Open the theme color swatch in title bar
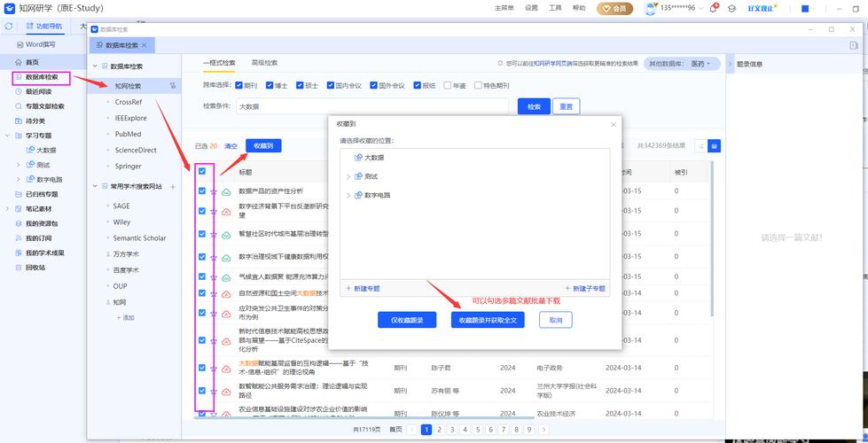Screen dimensions: 868x443 tap(805, 8)
